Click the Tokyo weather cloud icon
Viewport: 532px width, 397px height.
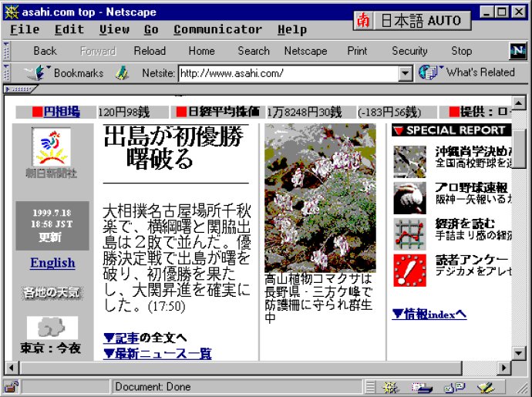pyautogui.click(x=52, y=328)
